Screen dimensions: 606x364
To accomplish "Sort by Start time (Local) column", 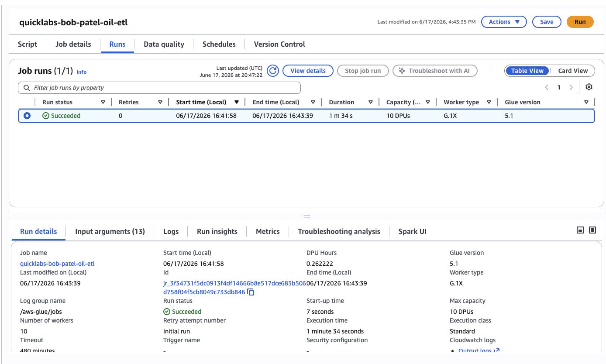I will pyautogui.click(x=237, y=102).
